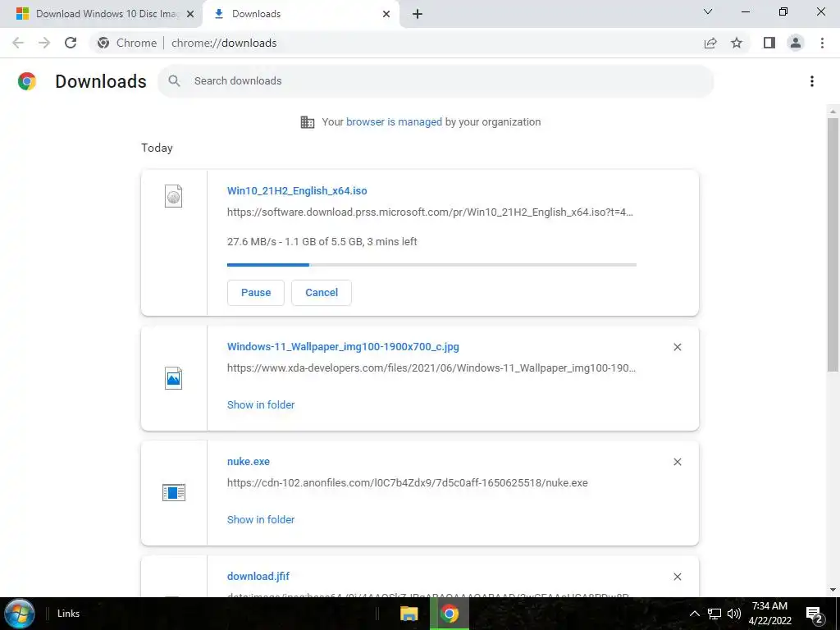Open Win10_21H2_English_x64.iso file link
Viewport: 840px width, 630px height.
297,190
